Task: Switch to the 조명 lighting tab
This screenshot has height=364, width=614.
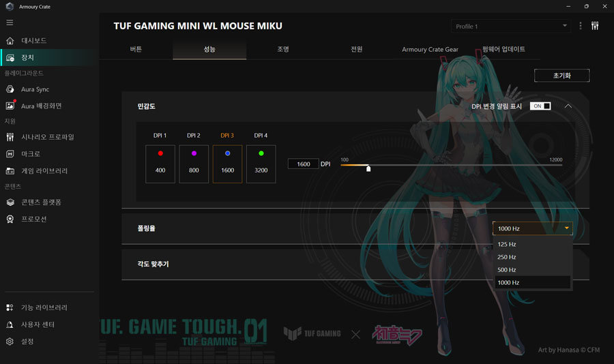Action: coord(283,50)
